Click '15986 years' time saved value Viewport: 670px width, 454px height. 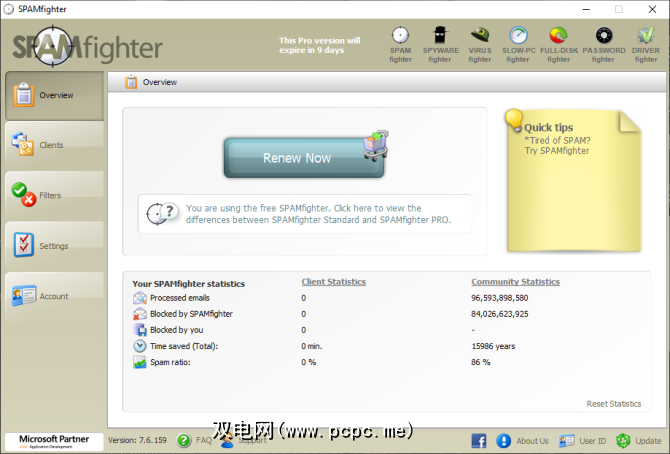(x=493, y=346)
